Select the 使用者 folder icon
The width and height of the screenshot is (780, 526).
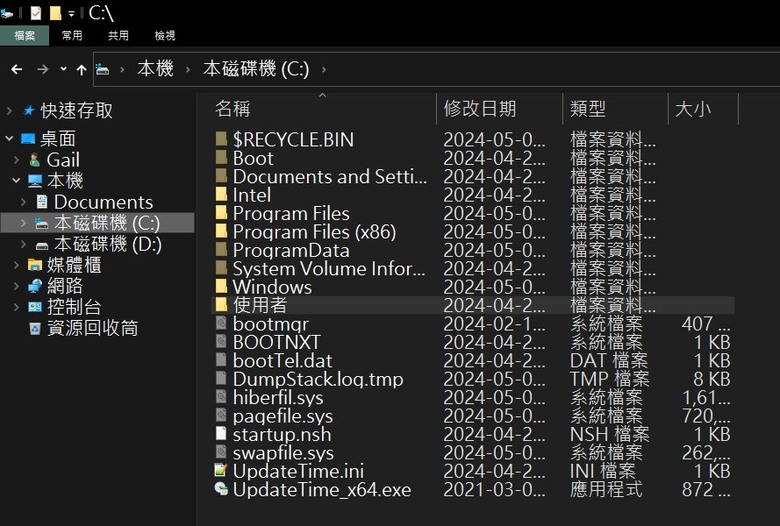pos(221,305)
